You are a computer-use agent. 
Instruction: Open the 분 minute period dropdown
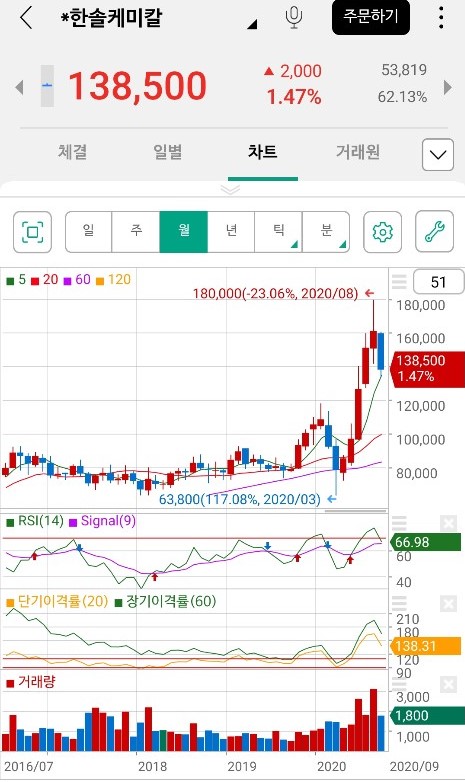pos(326,232)
